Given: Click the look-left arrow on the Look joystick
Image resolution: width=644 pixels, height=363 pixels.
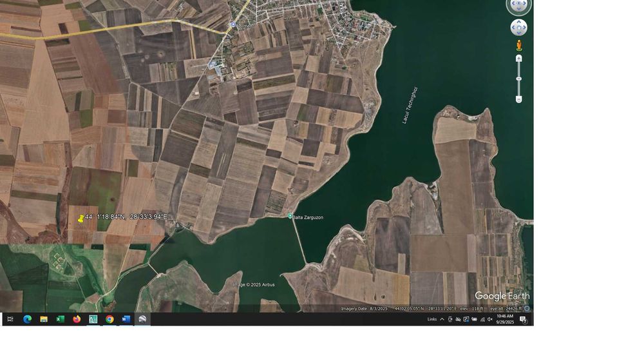Looking at the screenshot, I should click(x=513, y=3).
